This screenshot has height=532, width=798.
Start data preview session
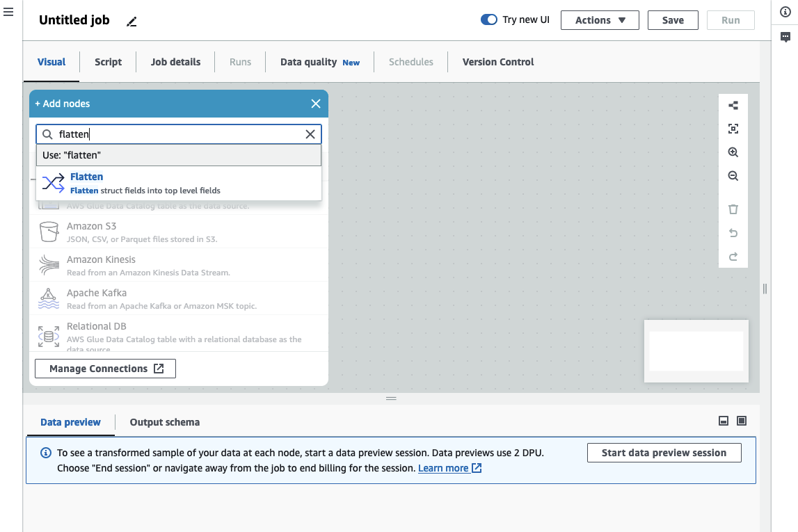pos(664,453)
